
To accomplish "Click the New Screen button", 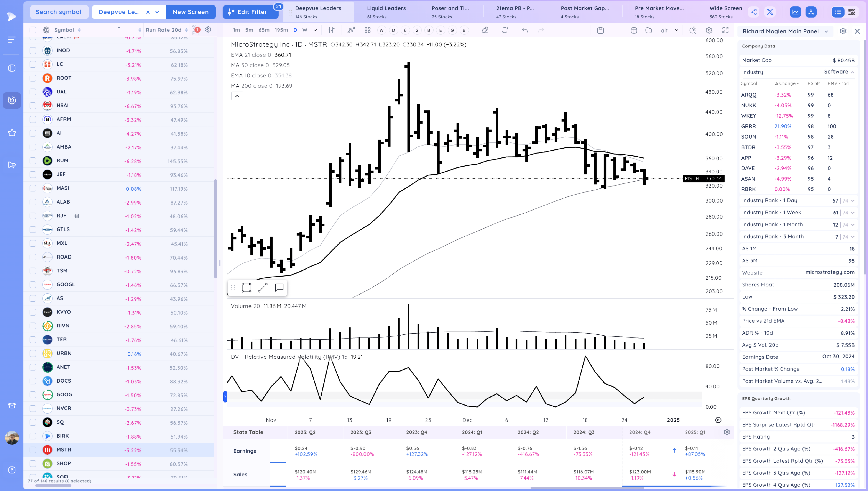I will pos(191,12).
